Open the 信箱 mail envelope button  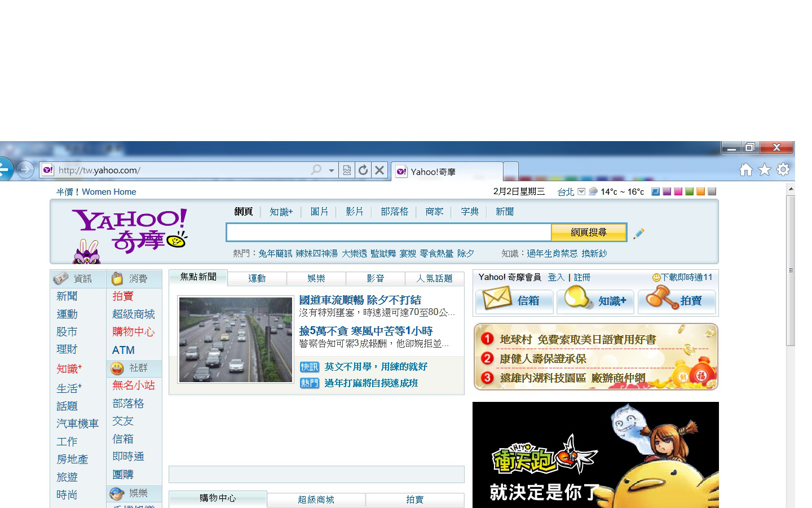coord(514,301)
